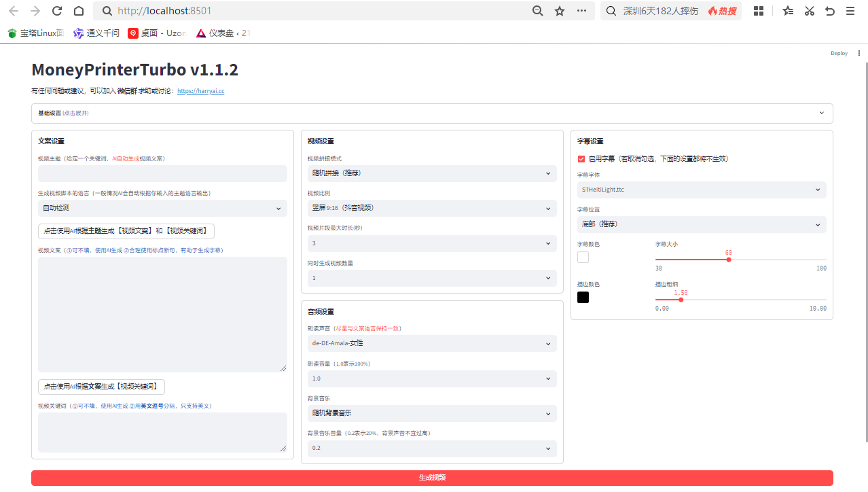Bookmark page with the star icon
The height and width of the screenshot is (492, 868).
coord(560,11)
